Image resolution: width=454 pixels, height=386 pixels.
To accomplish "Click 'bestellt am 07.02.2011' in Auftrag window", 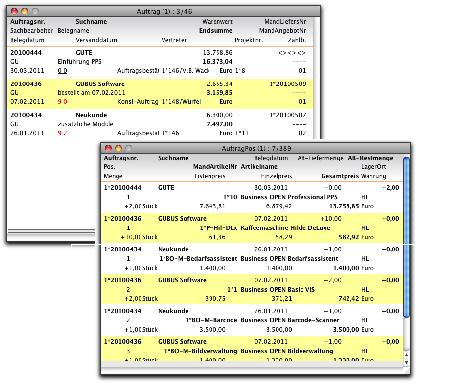I will 91,93.
